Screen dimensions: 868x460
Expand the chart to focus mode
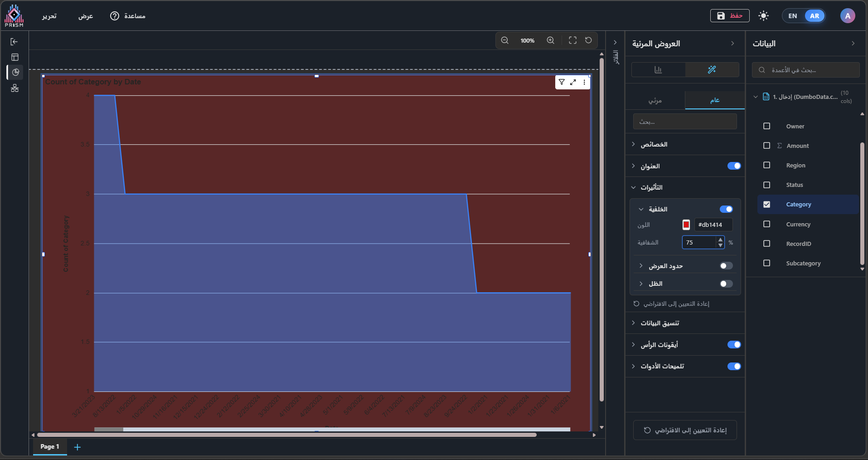[573, 82]
